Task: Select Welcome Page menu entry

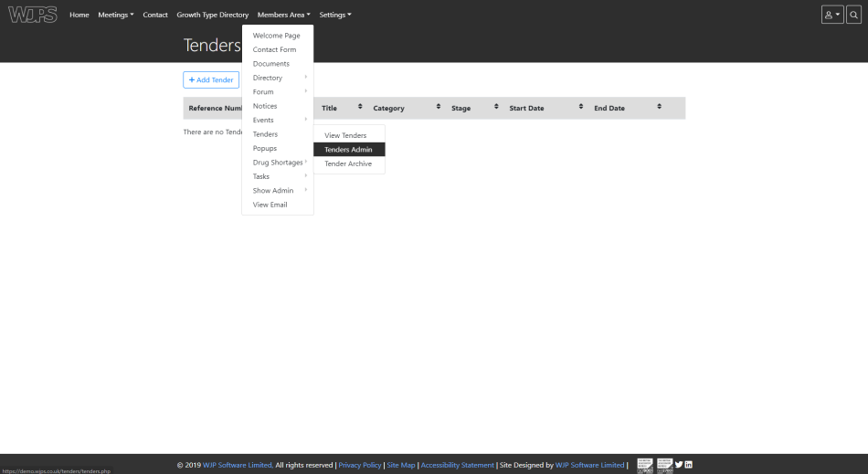Action: pyautogui.click(x=278, y=36)
